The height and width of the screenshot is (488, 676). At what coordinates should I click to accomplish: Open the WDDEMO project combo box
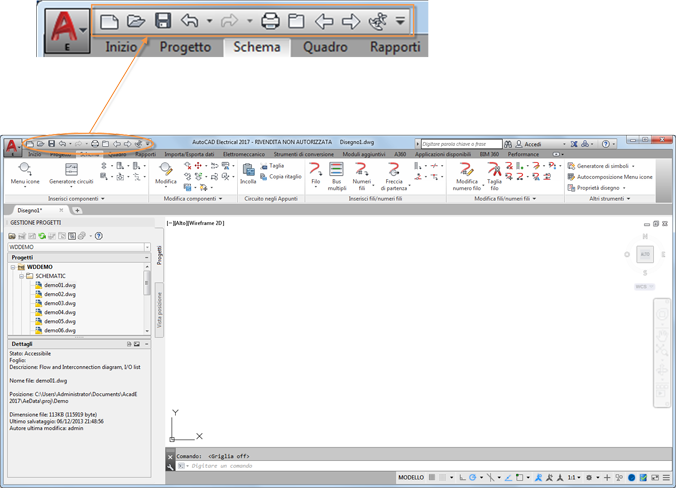point(79,247)
